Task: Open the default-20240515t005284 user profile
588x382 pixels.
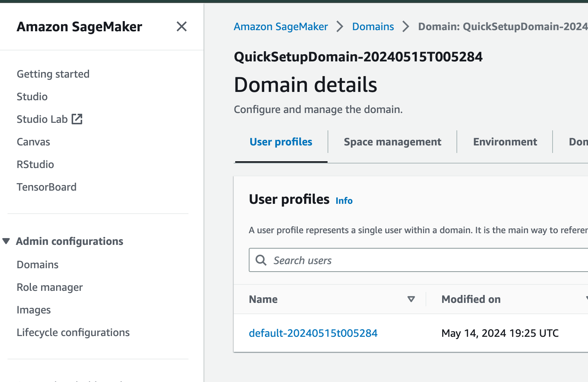Action: pyautogui.click(x=313, y=333)
